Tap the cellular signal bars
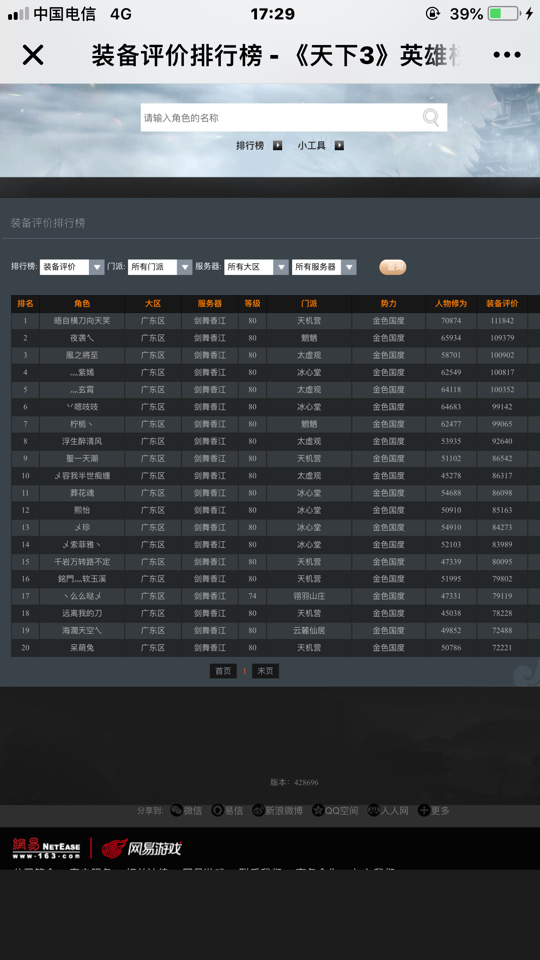This screenshot has width=540, height=960. pyautogui.click(x=18, y=13)
